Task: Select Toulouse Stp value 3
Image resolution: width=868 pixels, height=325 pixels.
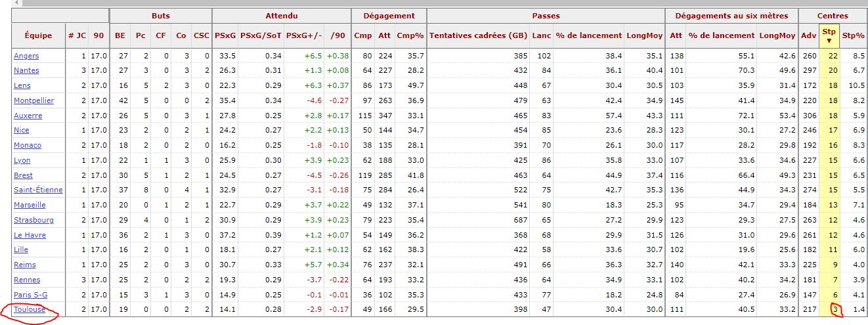Action: click(x=835, y=309)
